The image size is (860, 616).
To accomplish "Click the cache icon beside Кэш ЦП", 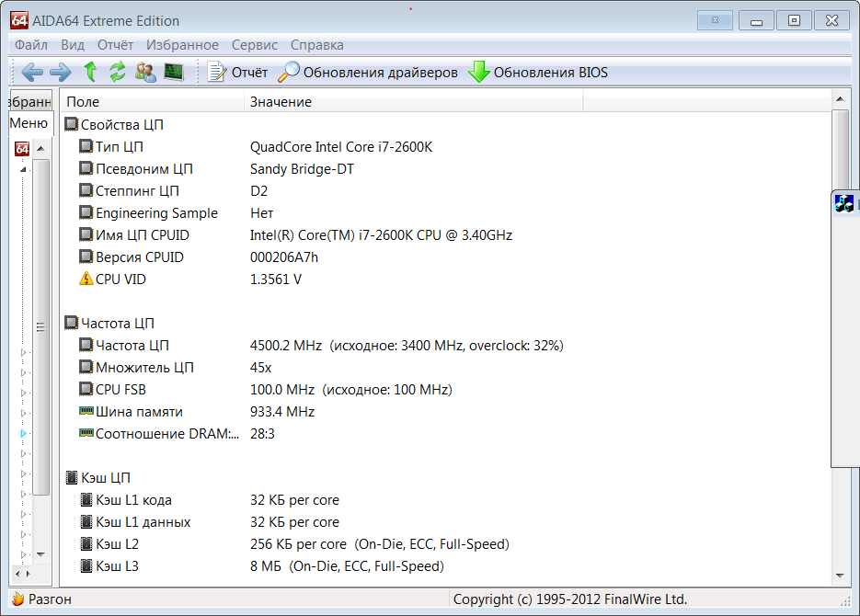I will pos(72,477).
